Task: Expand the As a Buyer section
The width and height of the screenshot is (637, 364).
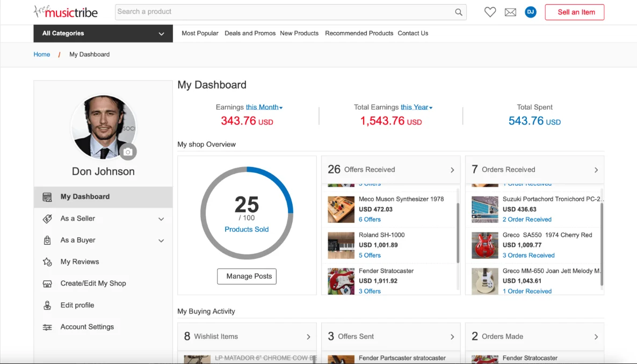Action: coord(161,241)
